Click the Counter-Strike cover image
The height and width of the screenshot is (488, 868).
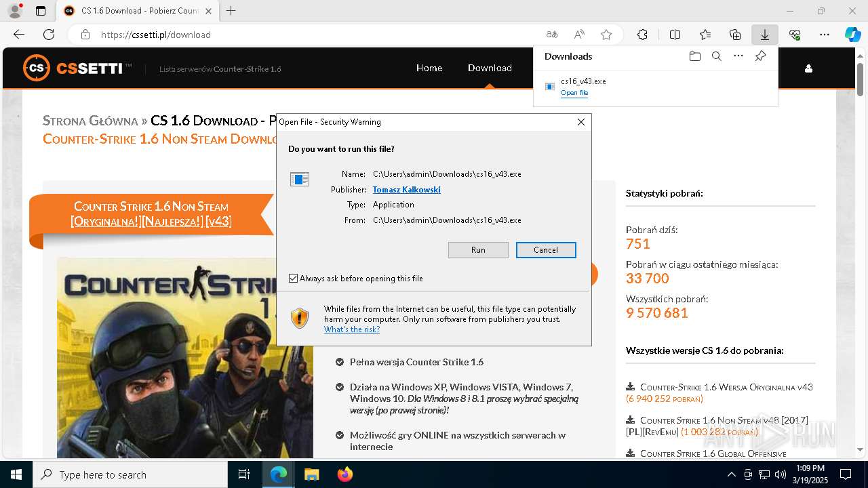pyautogui.click(x=185, y=358)
